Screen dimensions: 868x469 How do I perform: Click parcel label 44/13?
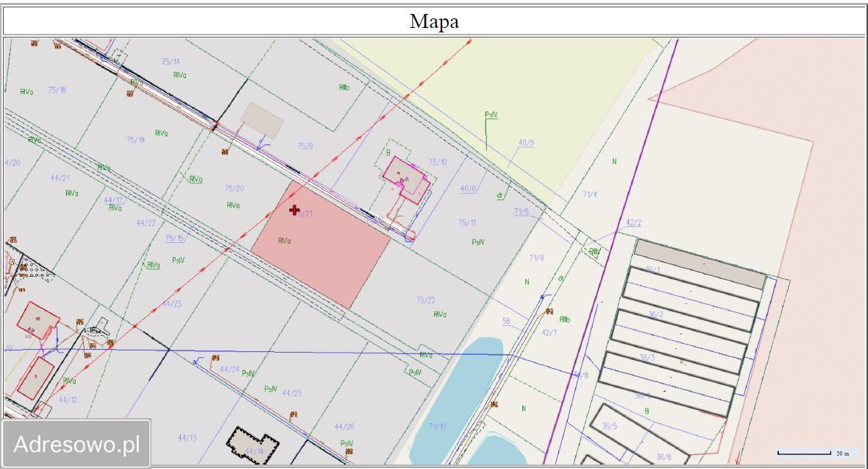point(187,437)
